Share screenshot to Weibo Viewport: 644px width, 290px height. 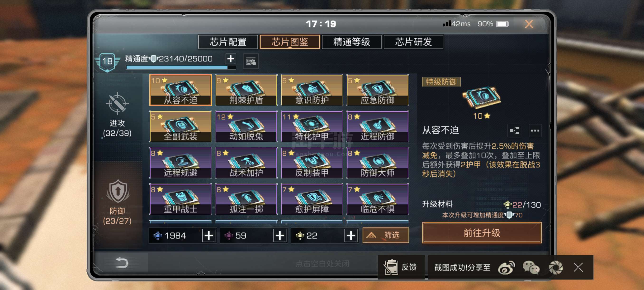coord(507,267)
